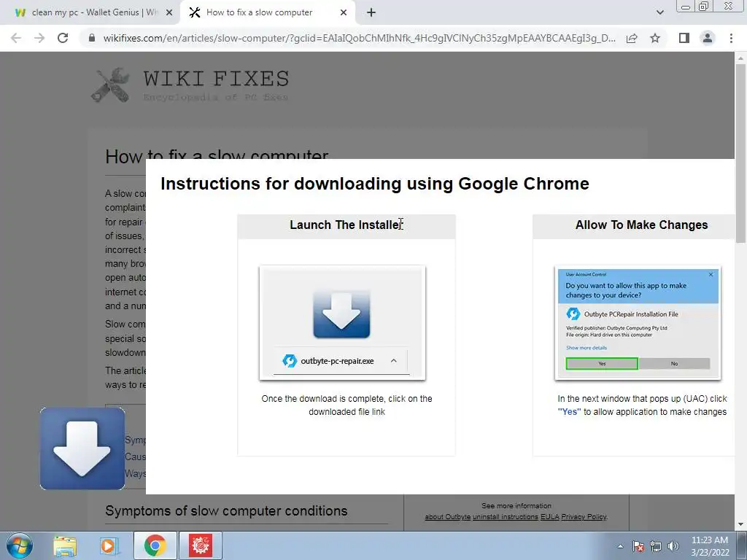Image resolution: width=747 pixels, height=560 pixels.
Task: Click the Instructions for downloading using Google Chrome title
Action: [x=375, y=184]
